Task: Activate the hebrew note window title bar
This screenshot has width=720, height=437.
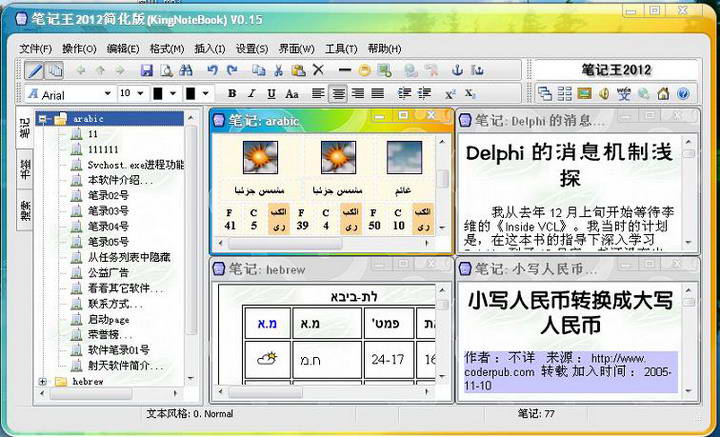Action: point(331,269)
